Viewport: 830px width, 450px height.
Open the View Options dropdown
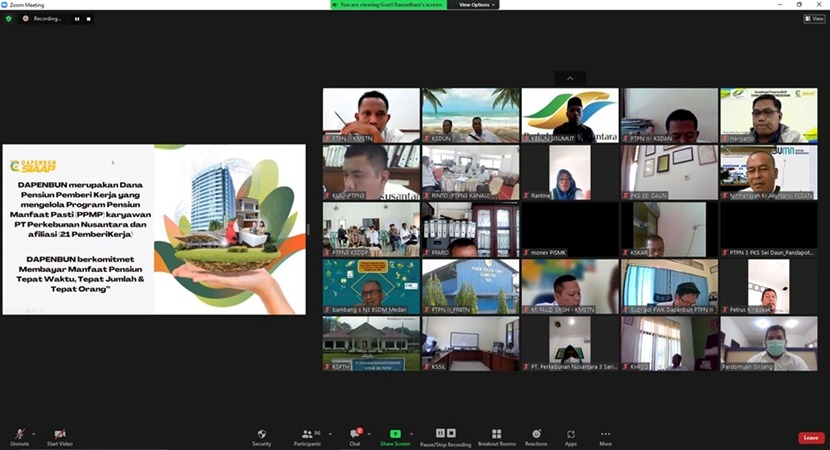pos(478,5)
